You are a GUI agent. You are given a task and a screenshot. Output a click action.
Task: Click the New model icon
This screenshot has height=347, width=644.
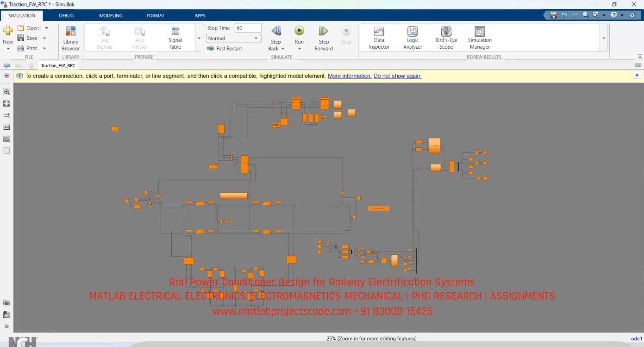8,31
